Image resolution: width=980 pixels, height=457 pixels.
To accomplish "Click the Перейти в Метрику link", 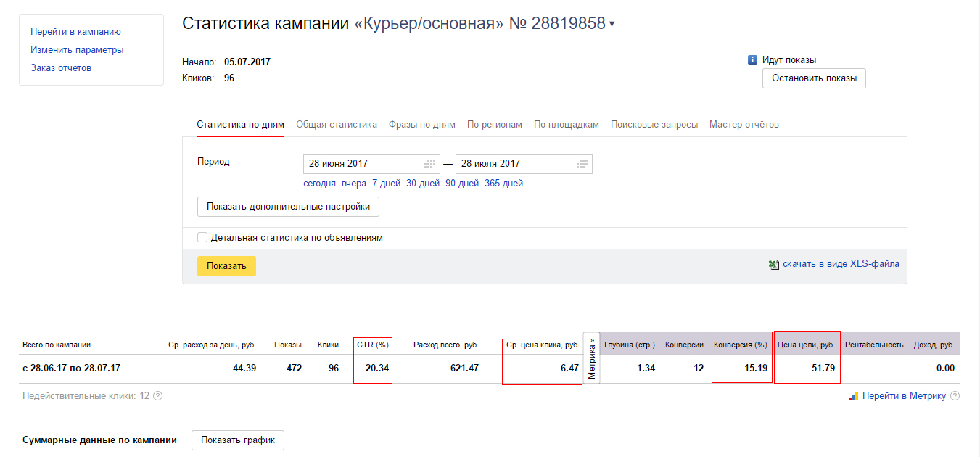I will point(904,396).
